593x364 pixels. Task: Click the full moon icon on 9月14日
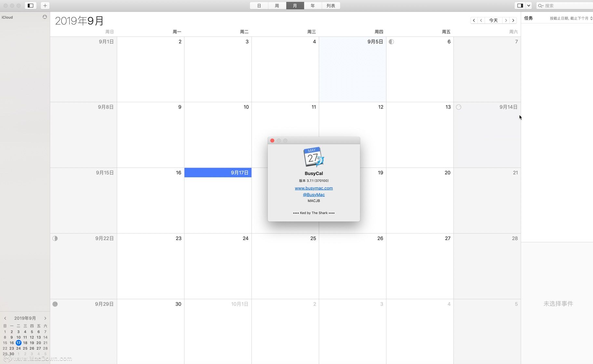[459, 107]
